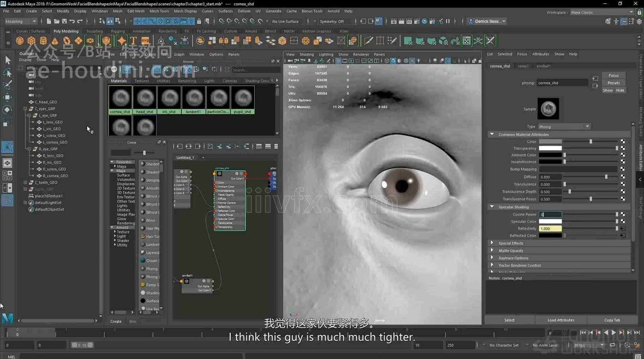Click the Hide button next to Show
The image size is (644, 359).
[620, 90]
